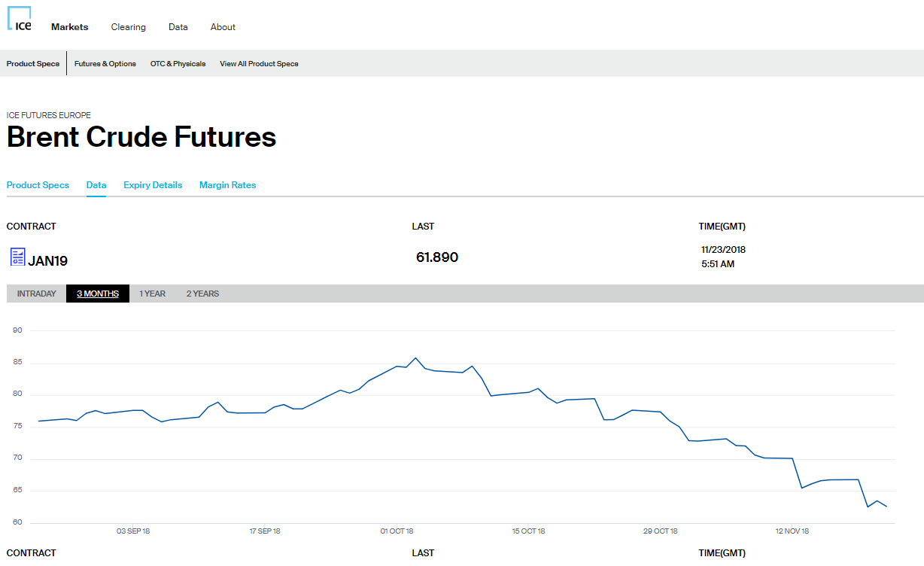This screenshot has width=924, height=566.
Task: Click the ICE FUTURES EUROPE label
Action: (49, 116)
